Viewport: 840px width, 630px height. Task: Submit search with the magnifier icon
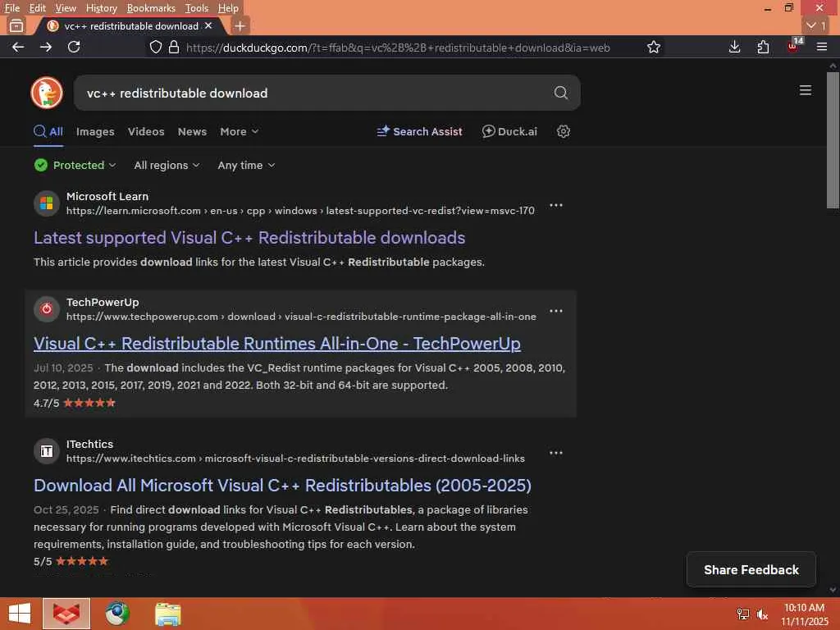pos(561,93)
